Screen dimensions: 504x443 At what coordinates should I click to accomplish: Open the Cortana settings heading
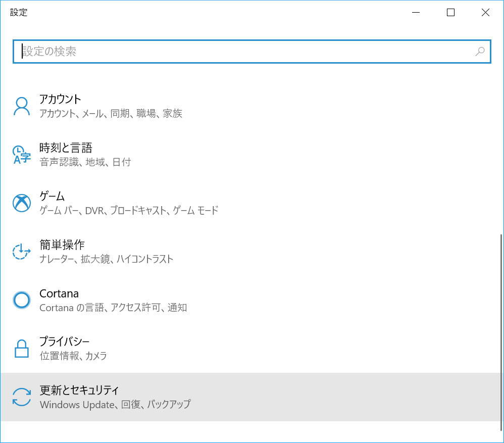click(59, 293)
